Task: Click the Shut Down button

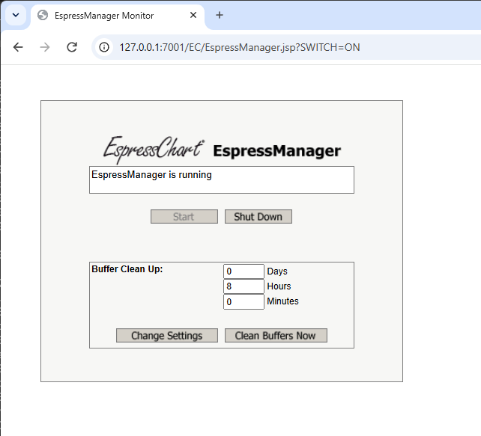Action: (258, 217)
